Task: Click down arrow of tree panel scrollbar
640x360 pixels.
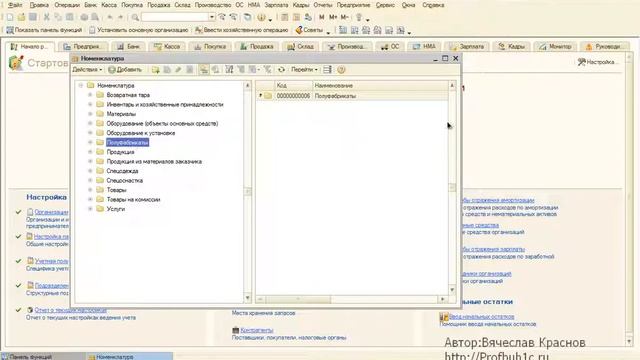Action: 247,298
